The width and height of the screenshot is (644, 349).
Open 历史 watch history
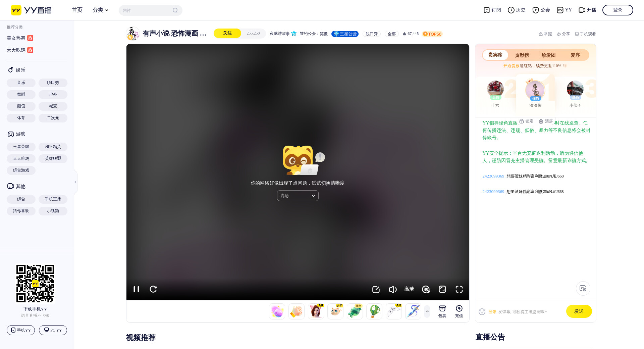pyautogui.click(x=517, y=10)
